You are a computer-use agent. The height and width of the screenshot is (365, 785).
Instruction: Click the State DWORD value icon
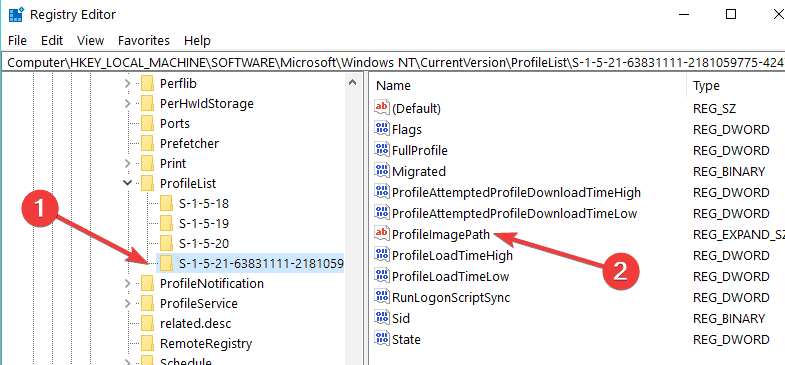[x=382, y=339]
